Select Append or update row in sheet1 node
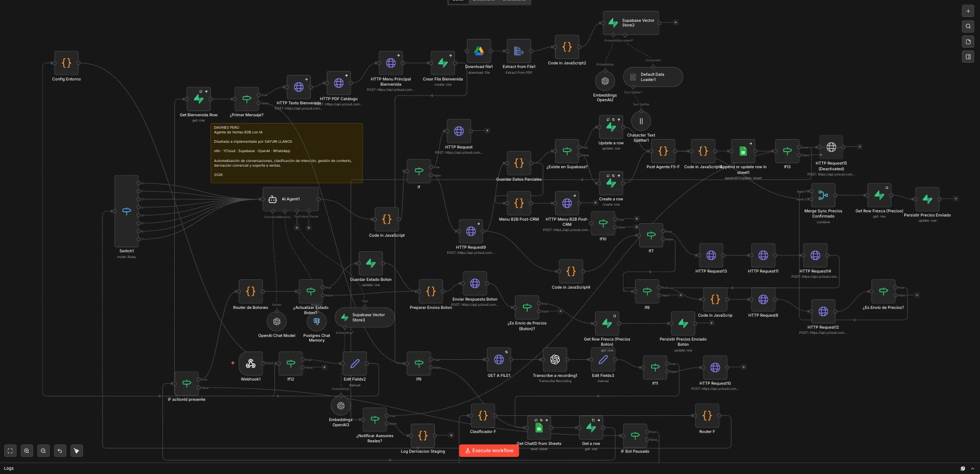The image size is (980, 474). coord(743,151)
